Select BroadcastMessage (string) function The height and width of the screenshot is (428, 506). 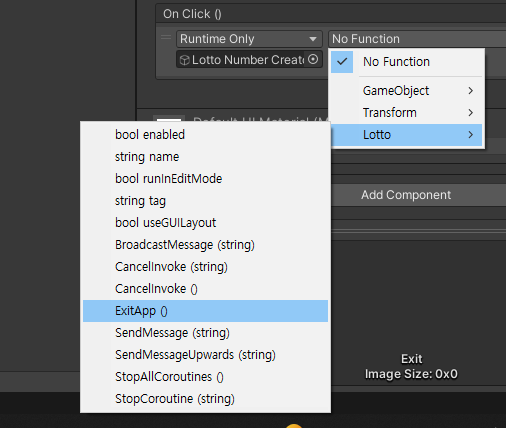click(205, 245)
